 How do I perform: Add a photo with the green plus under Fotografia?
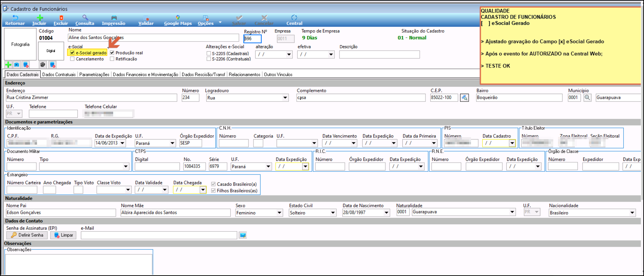[8, 65]
